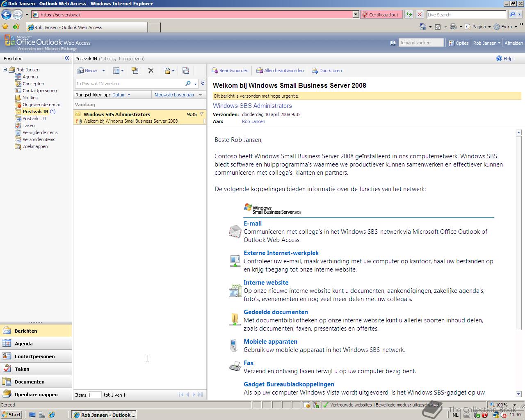Reply using Beantwoorden button

coord(230,71)
